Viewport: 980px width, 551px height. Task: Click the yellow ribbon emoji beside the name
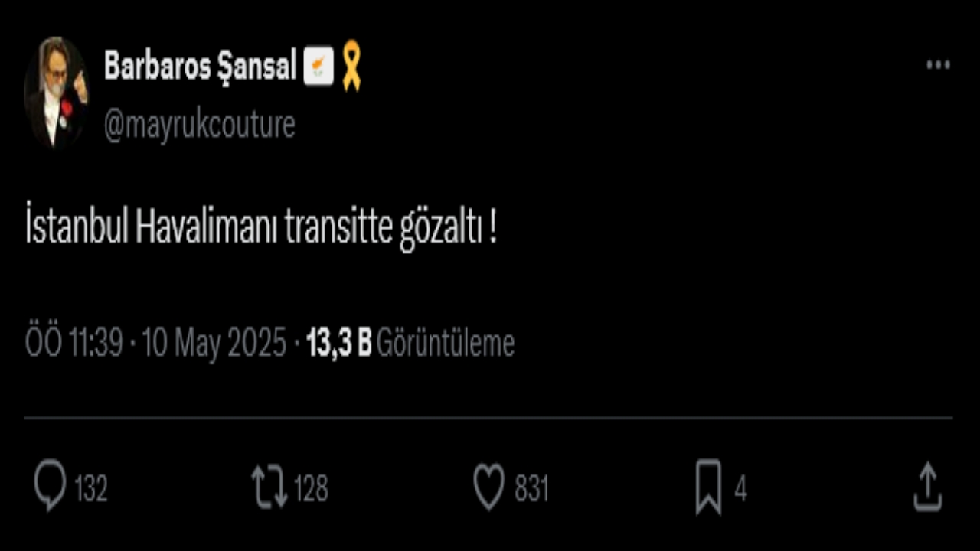tap(351, 67)
